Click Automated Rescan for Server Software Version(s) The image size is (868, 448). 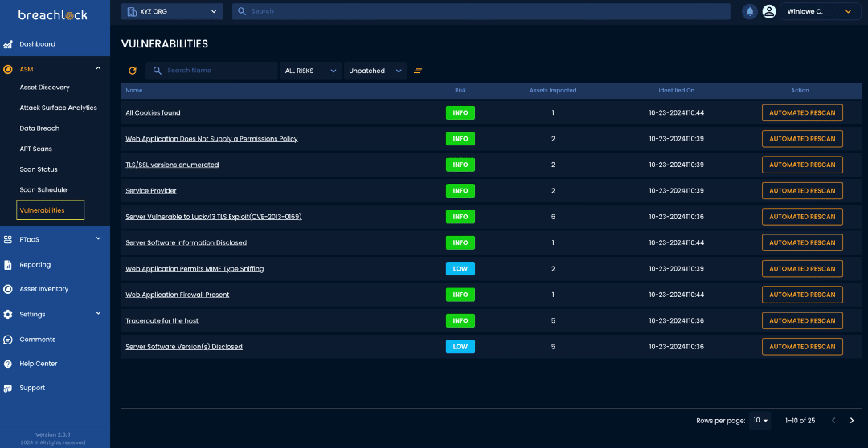[802, 347]
